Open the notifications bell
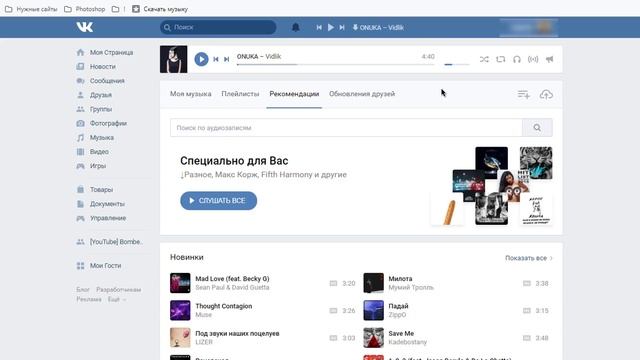The image size is (640, 360). [296, 27]
